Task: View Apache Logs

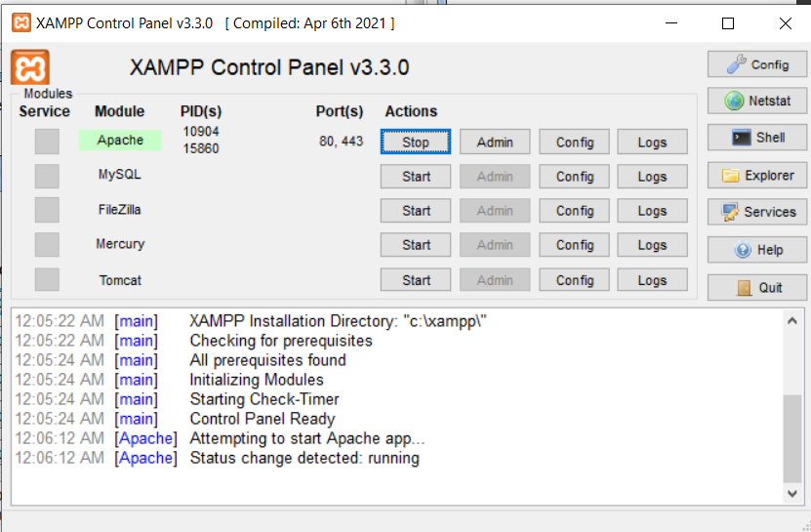Action: pyautogui.click(x=652, y=142)
